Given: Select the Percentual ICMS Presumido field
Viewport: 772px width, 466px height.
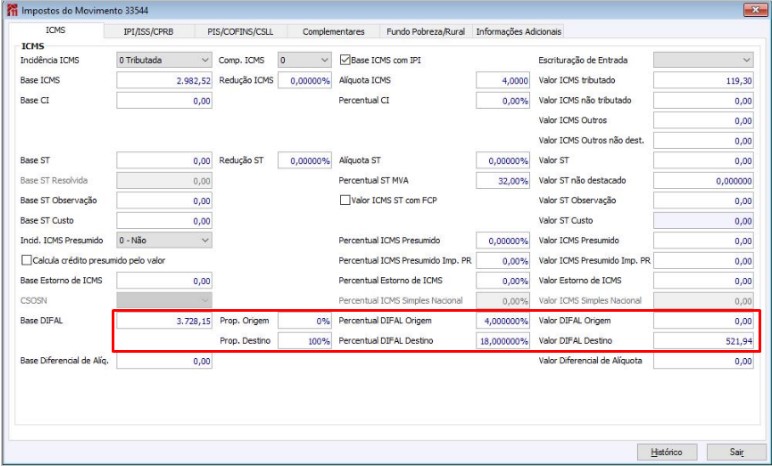Looking at the screenshot, I should [x=503, y=240].
